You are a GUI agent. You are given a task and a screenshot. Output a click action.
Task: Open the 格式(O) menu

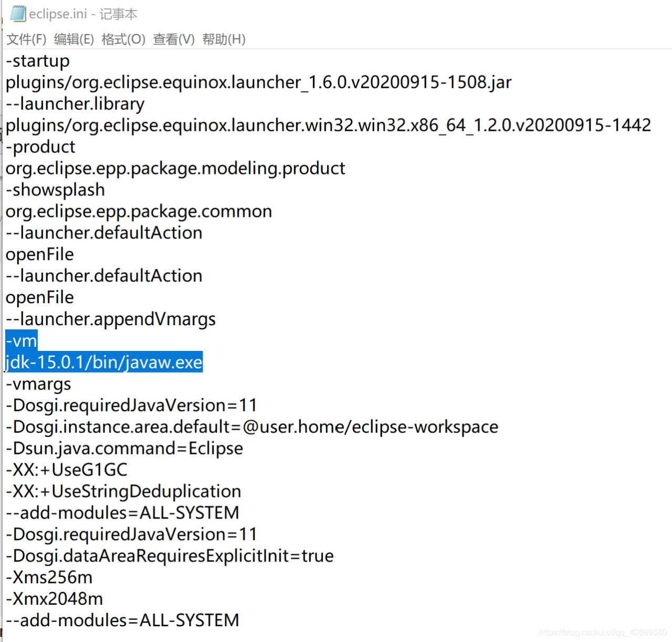[x=123, y=39]
